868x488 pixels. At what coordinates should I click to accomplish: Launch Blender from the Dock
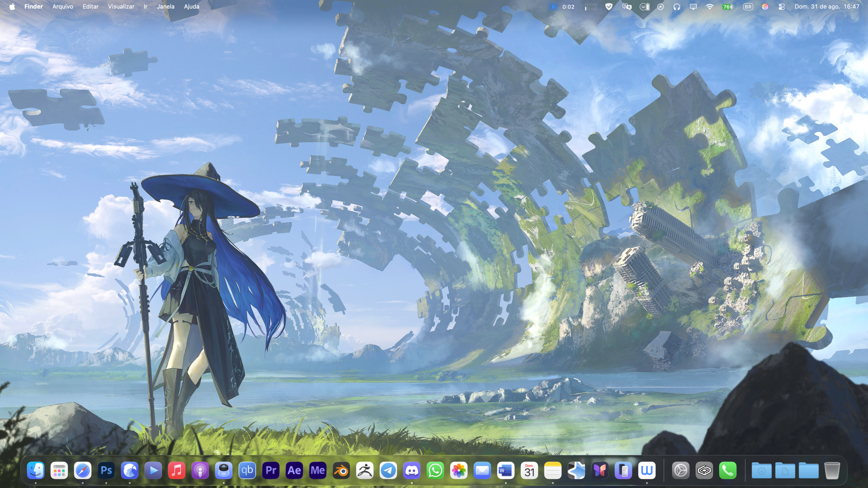(x=341, y=471)
